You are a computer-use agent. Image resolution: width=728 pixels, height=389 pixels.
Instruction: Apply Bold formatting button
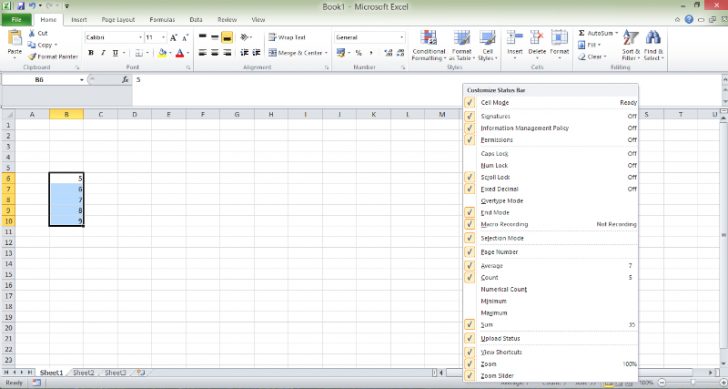pyautogui.click(x=91, y=53)
